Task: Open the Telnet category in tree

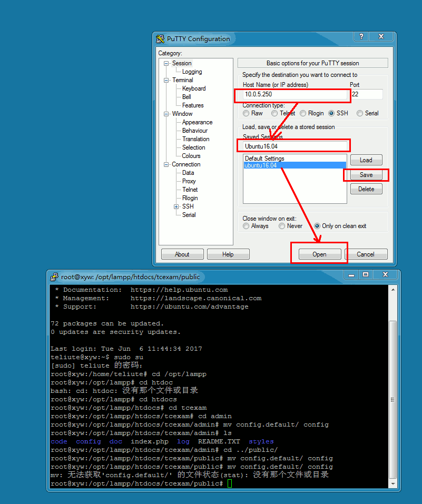Action: 190,190
